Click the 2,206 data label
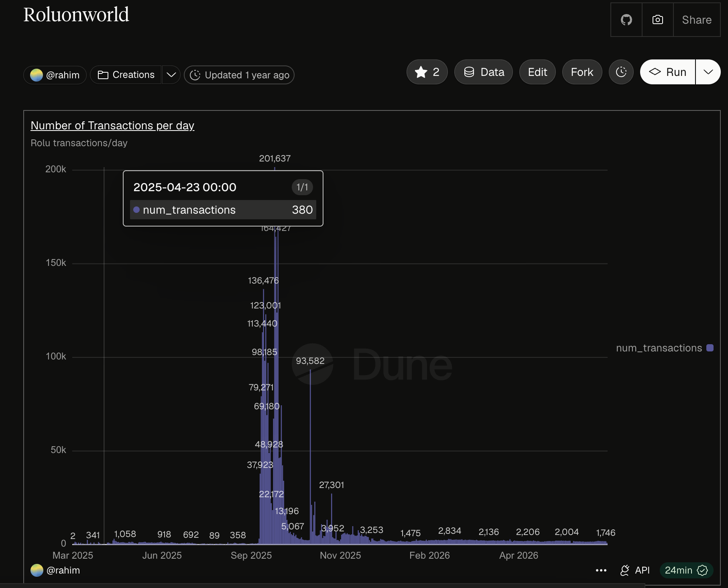 (528, 532)
